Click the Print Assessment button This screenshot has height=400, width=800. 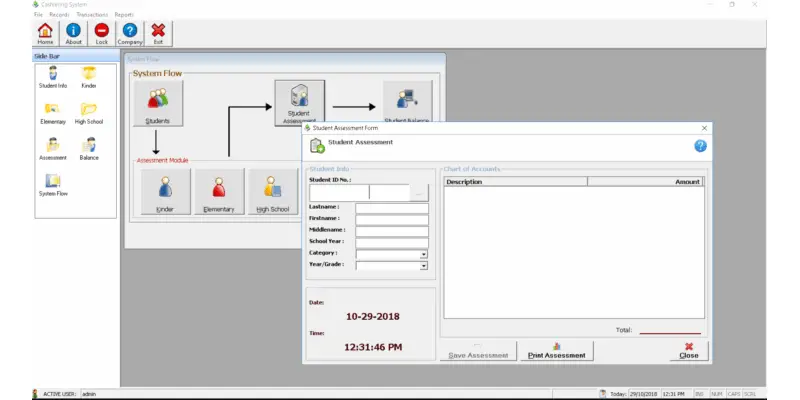click(557, 351)
